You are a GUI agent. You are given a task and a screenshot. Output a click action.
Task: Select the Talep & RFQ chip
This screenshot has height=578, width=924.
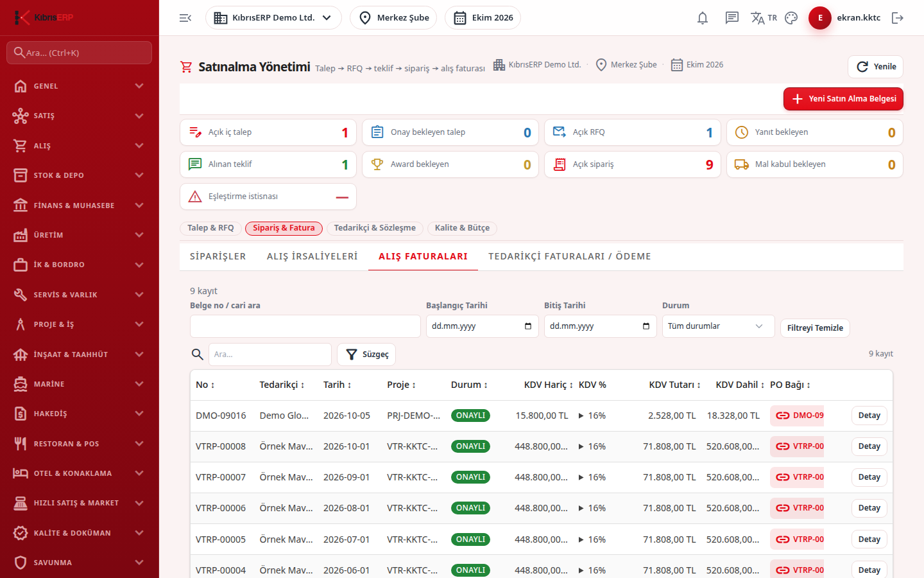(x=210, y=228)
